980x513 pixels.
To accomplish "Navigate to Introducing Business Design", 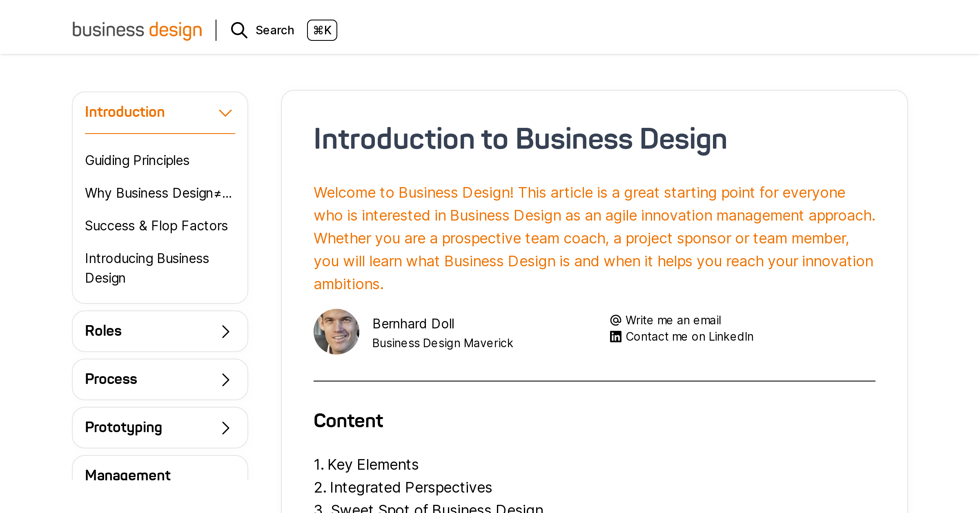I will 147,268.
